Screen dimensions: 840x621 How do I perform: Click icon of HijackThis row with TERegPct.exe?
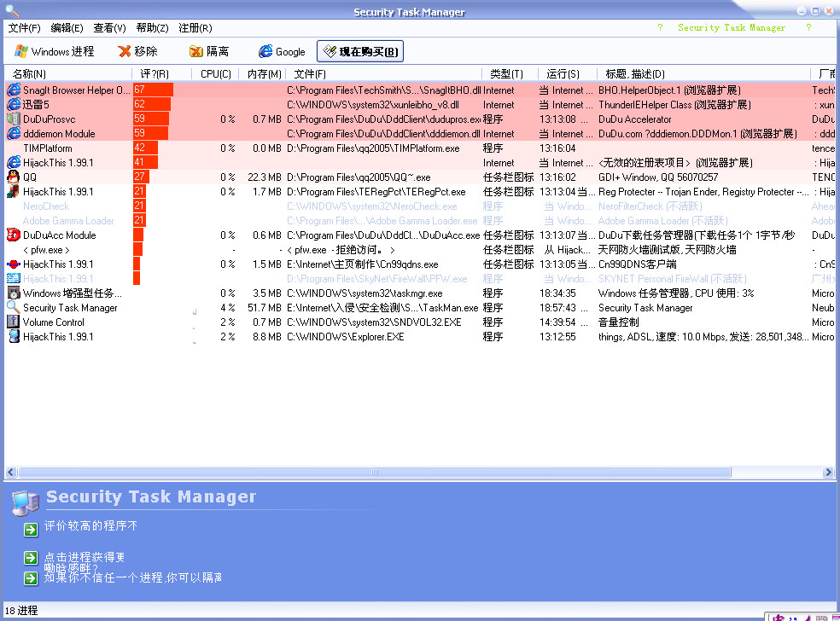(14, 191)
